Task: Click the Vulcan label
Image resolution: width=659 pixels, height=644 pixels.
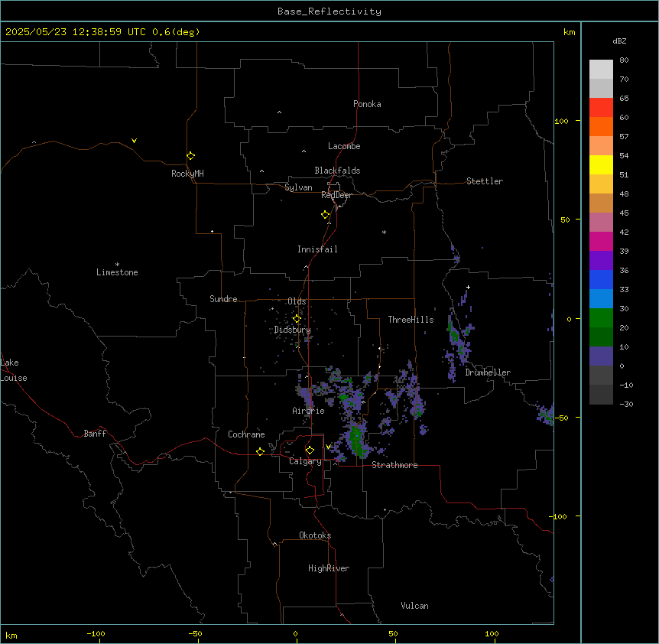Action: coord(415,606)
